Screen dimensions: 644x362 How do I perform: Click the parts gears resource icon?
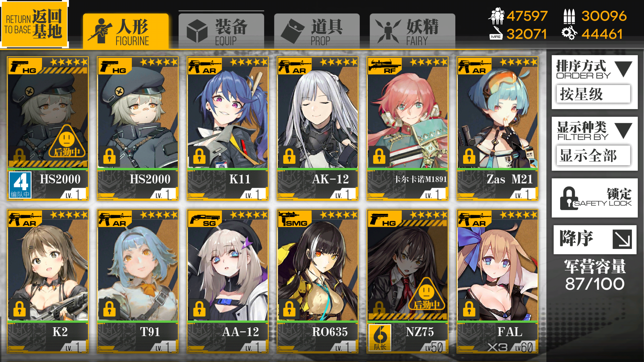pyautogui.click(x=569, y=34)
